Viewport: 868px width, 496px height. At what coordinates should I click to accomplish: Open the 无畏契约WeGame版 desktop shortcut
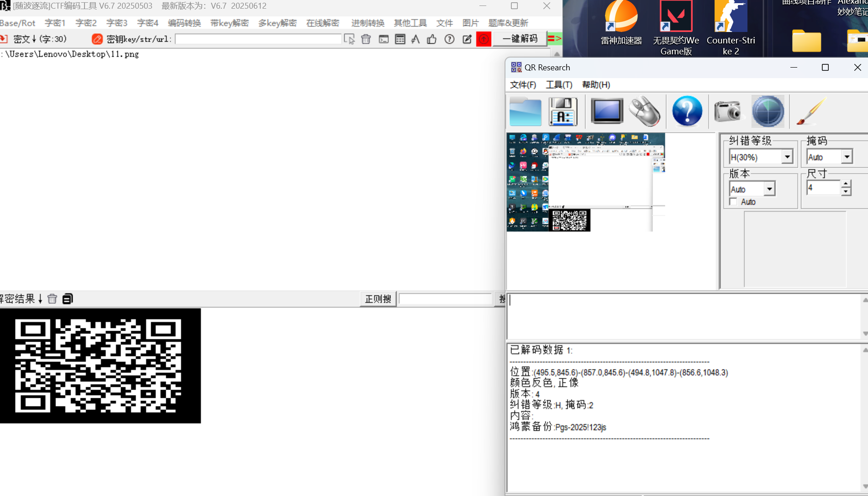676,27
